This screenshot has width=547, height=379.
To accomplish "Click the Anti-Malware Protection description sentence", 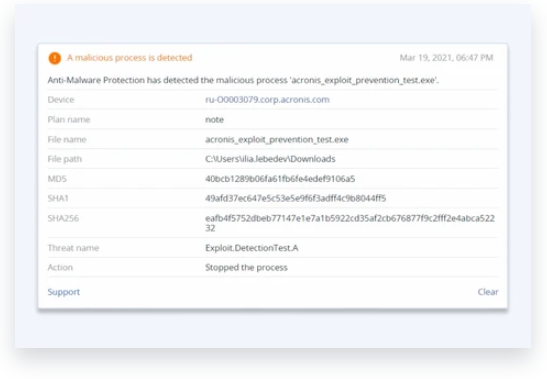I will click(x=243, y=80).
